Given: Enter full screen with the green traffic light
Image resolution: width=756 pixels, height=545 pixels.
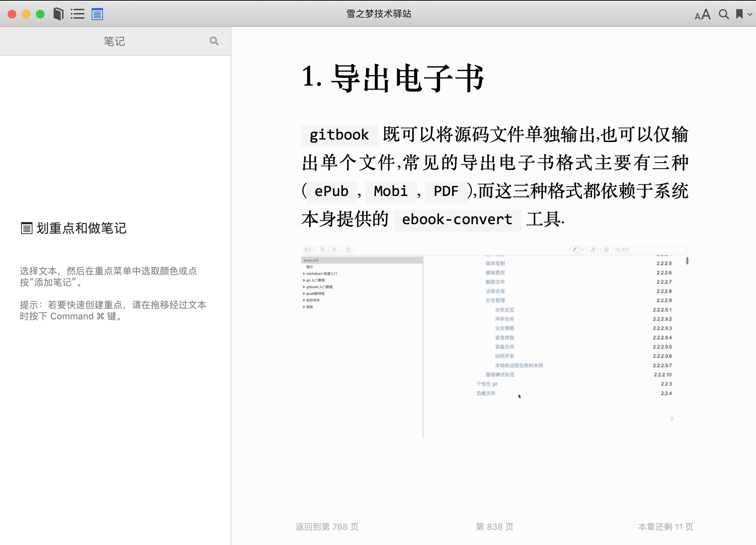Looking at the screenshot, I should [x=40, y=14].
